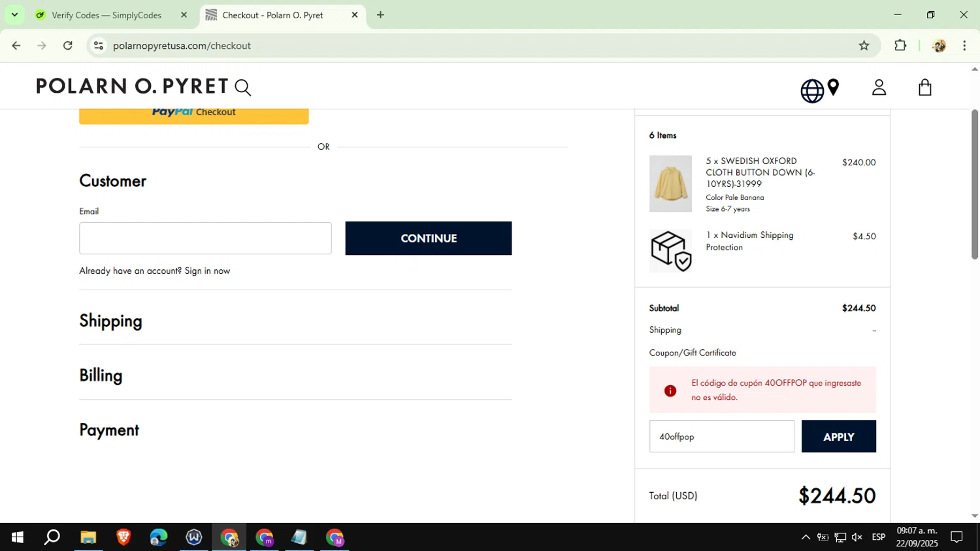Show hidden system tray icons
Image resolution: width=980 pixels, height=551 pixels.
806,537
